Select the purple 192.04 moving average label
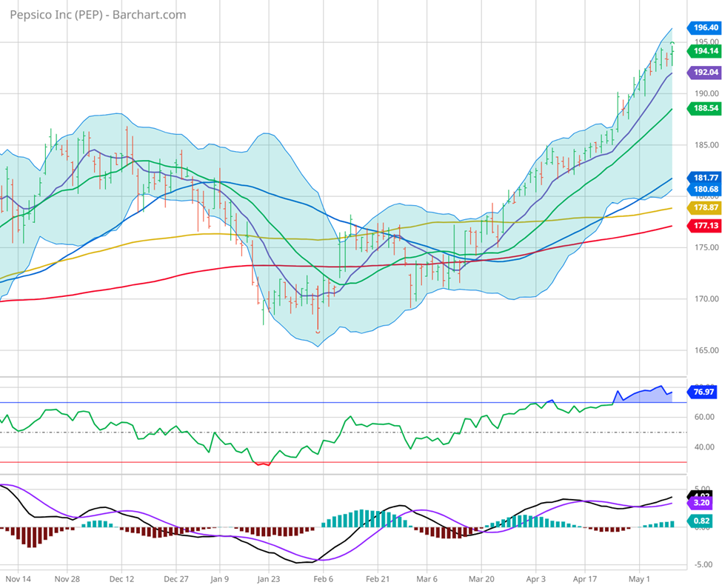 [x=703, y=73]
